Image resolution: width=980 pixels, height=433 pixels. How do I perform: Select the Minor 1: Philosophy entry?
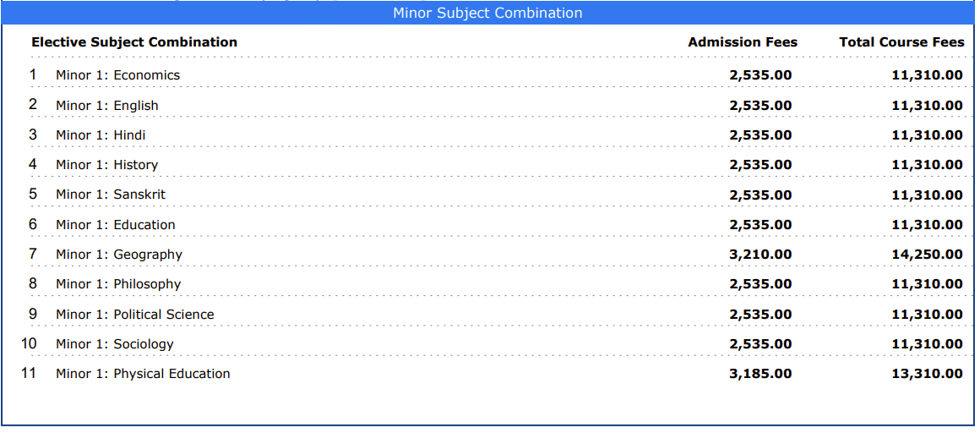coord(118,284)
